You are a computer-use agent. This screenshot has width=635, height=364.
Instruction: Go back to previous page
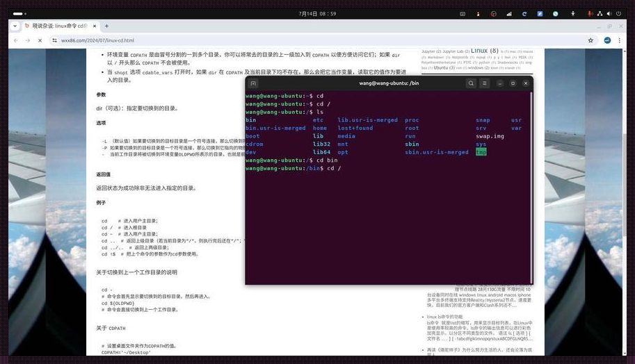16,40
